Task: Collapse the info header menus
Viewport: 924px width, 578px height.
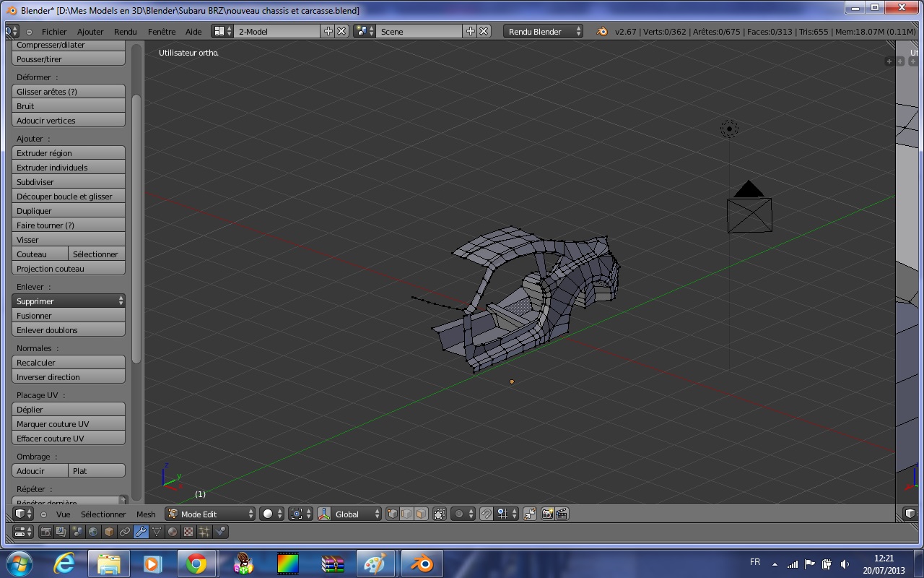Action: click(29, 32)
